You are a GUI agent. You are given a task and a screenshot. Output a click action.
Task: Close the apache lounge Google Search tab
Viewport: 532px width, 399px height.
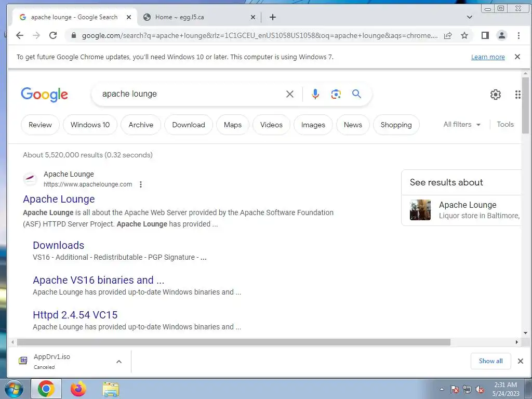129,17
